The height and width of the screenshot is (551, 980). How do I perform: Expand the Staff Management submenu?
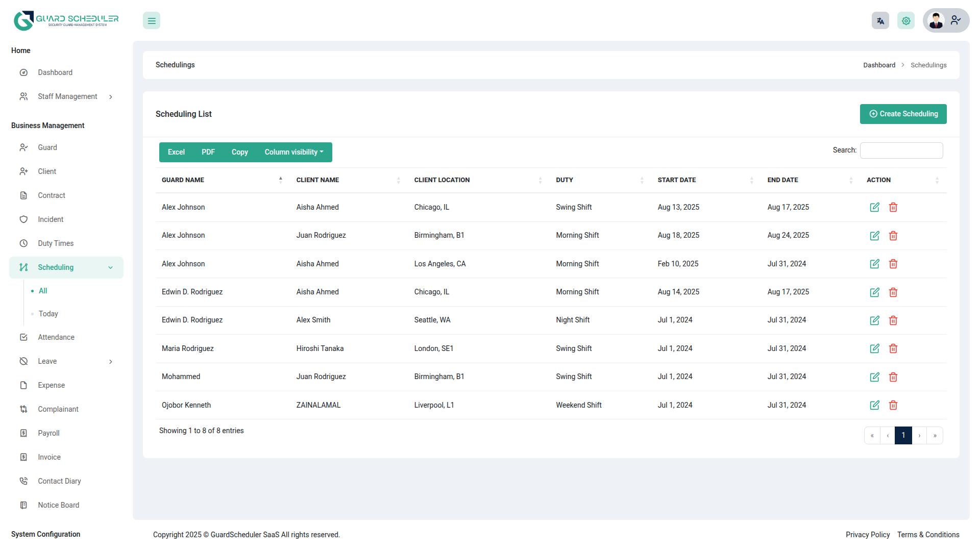(67, 96)
